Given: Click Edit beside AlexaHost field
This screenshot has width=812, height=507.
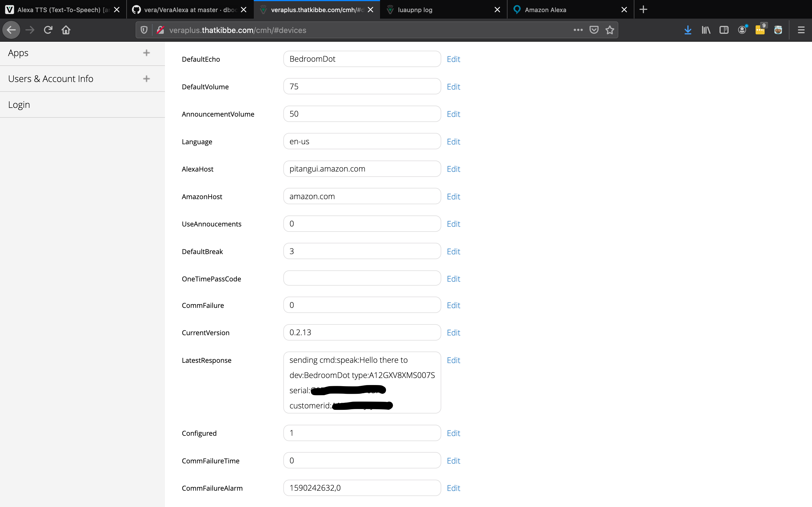Looking at the screenshot, I should pos(453,169).
